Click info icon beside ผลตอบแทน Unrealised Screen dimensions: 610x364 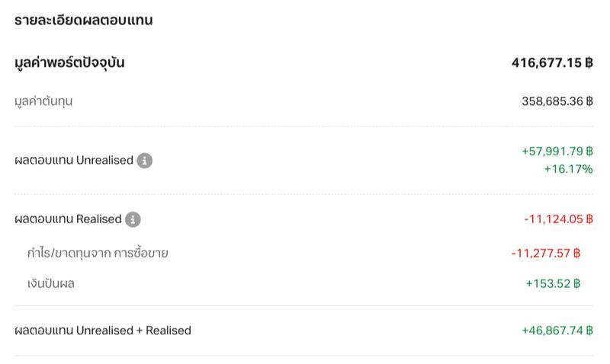(x=144, y=161)
